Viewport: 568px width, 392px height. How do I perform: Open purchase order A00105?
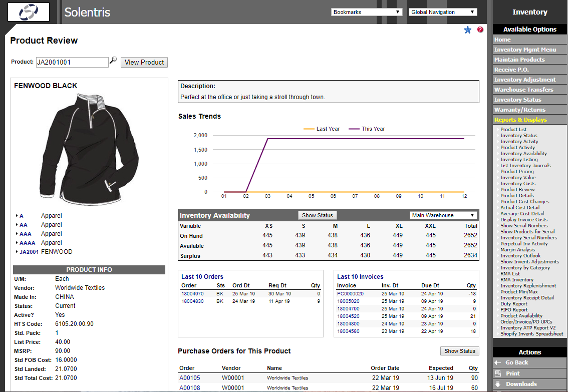189,378
